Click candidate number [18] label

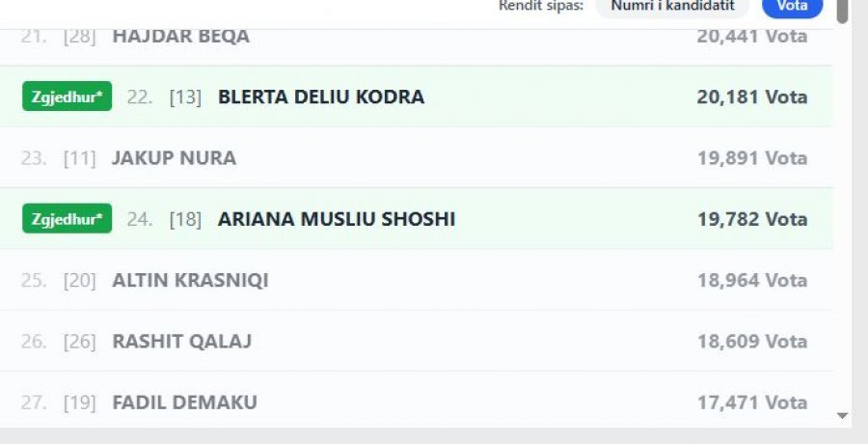coord(185,219)
